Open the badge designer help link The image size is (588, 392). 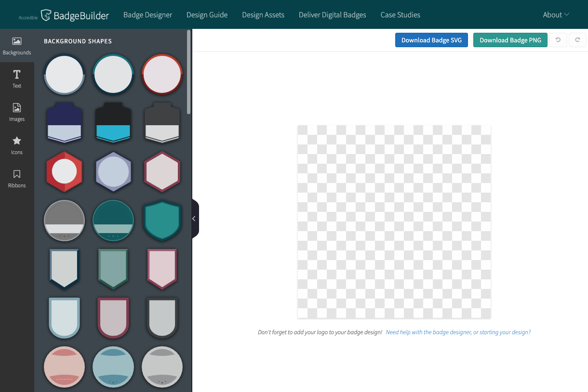[458, 332]
